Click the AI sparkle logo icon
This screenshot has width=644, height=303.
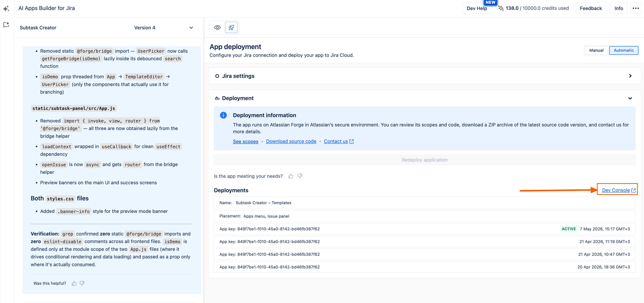point(6,9)
